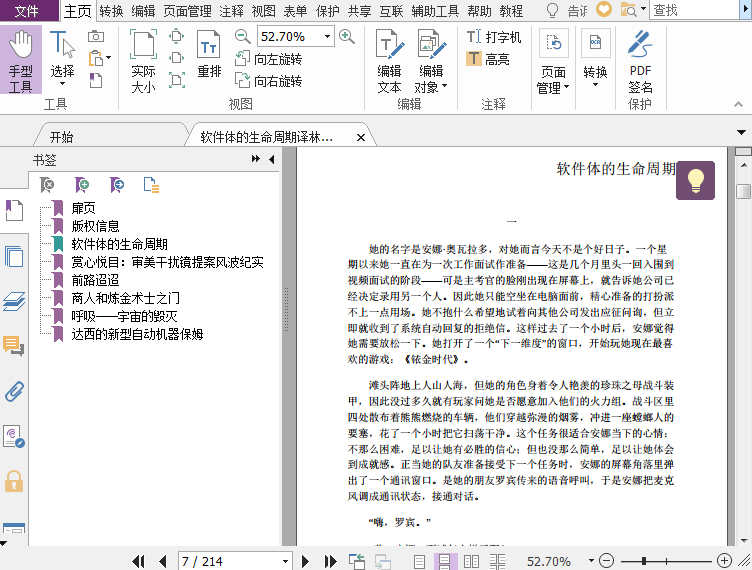Click status bar zoom out minus button
Viewport: 752px width, 570px height.
pos(607,560)
